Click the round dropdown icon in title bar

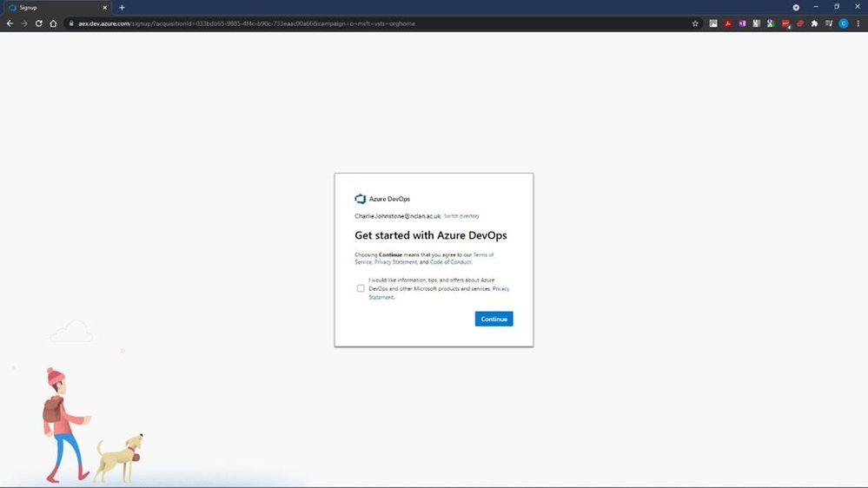796,8
